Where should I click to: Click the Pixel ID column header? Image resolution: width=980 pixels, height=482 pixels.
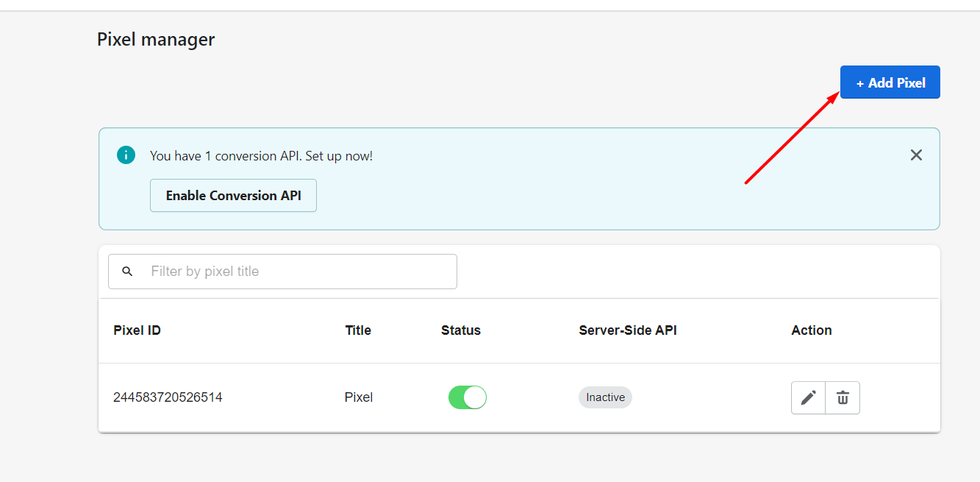[137, 330]
